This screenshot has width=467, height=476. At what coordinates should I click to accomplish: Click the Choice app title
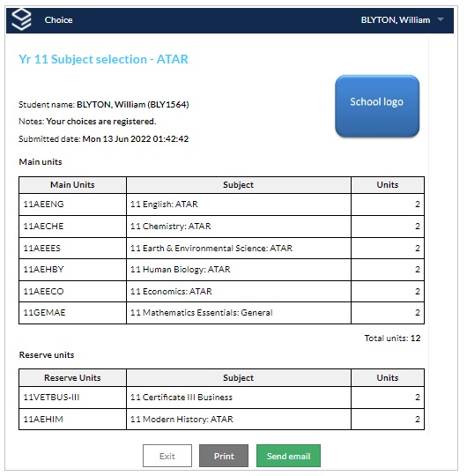click(58, 20)
